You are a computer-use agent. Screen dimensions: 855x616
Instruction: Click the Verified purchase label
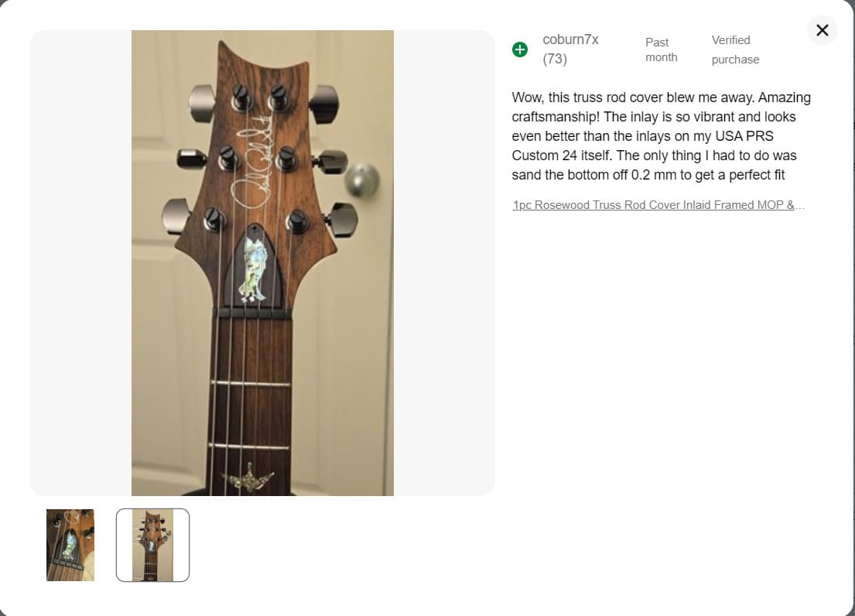tap(735, 50)
